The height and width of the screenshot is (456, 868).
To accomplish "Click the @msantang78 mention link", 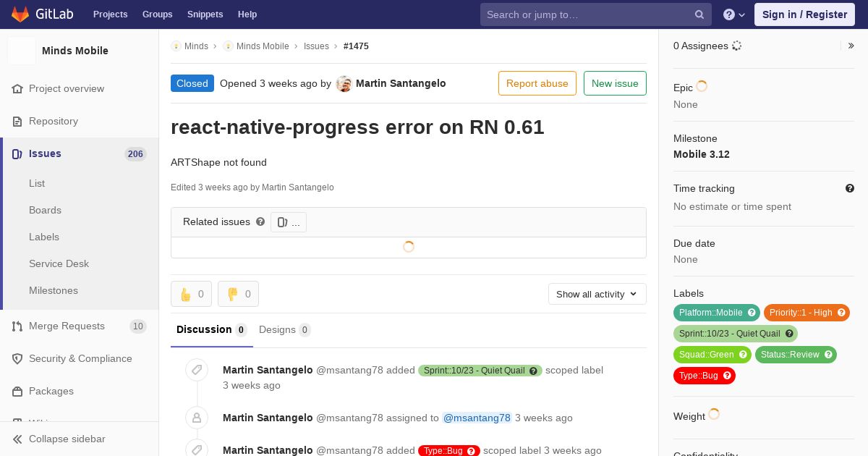I will point(477,418).
